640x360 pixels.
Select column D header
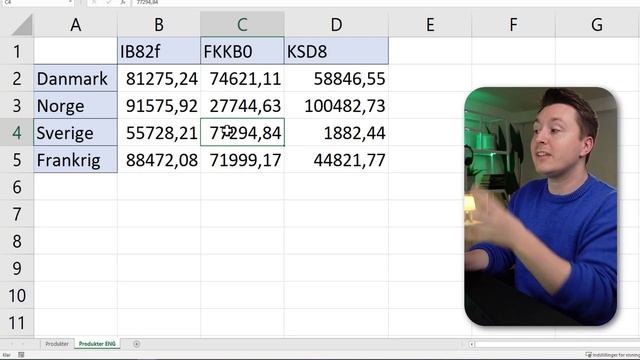point(336,25)
